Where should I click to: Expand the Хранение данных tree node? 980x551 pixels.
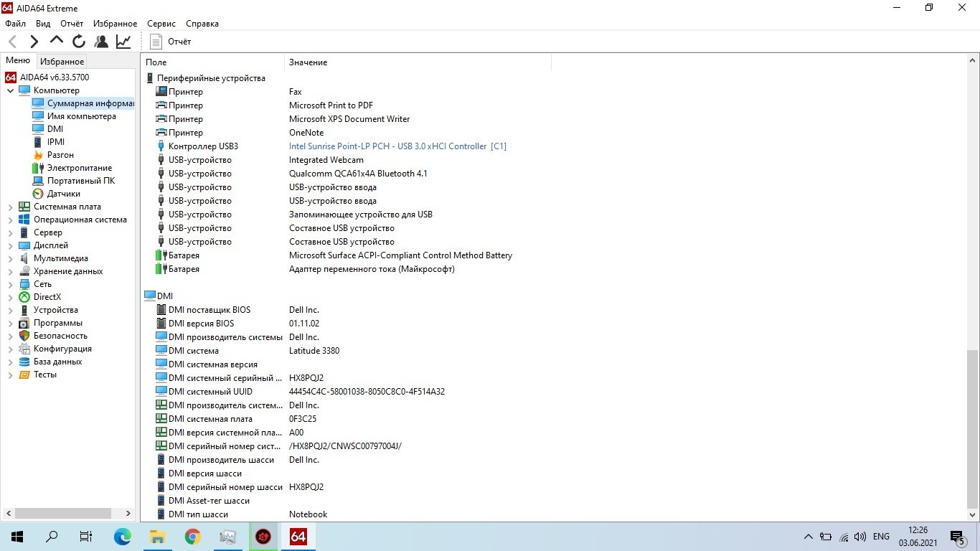(x=10, y=271)
